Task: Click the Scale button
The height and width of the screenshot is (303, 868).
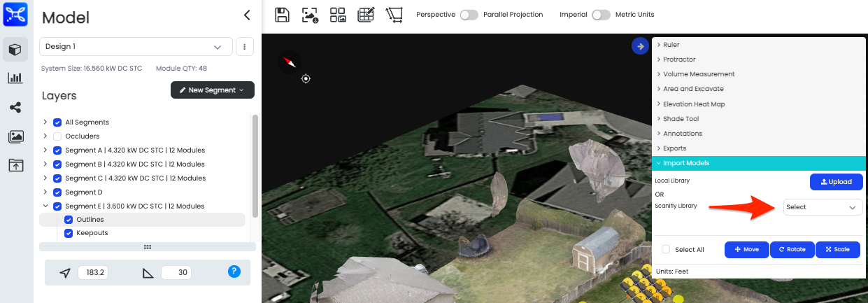Action: click(x=837, y=250)
